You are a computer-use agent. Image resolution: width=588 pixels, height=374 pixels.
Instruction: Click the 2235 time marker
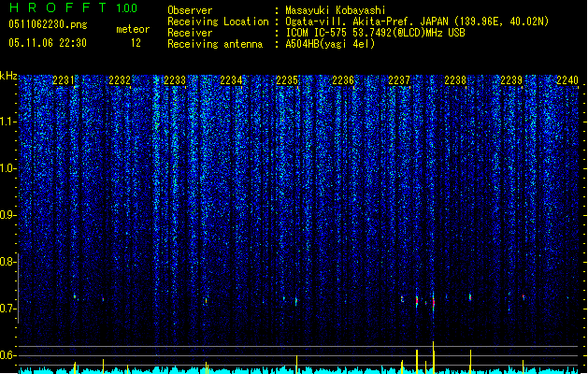[x=287, y=80]
